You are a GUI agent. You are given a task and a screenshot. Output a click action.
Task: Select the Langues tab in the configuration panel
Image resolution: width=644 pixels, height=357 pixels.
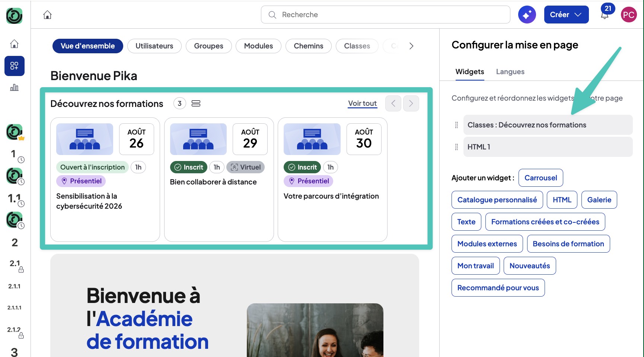coord(510,72)
